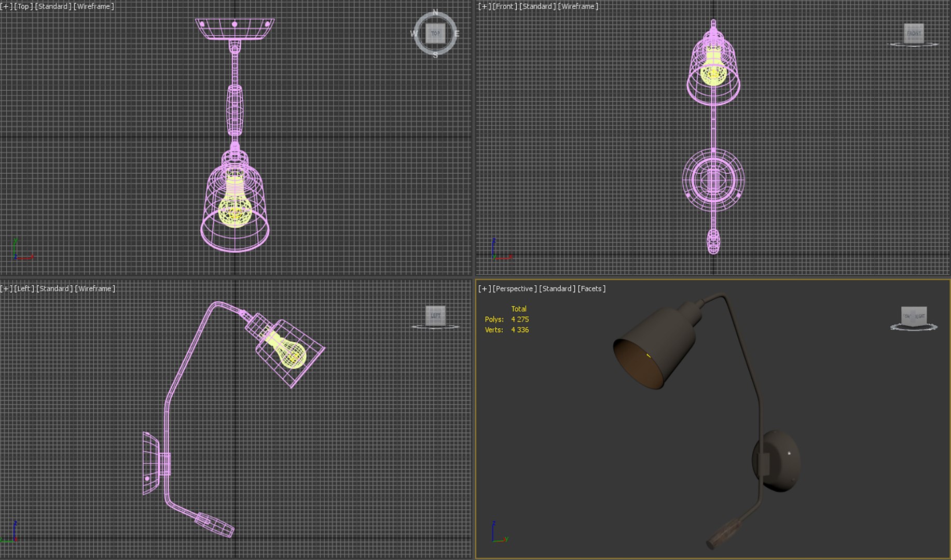Click the N compass letter on Top ViewCube
This screenshot has width=951, height=560.
435,12
